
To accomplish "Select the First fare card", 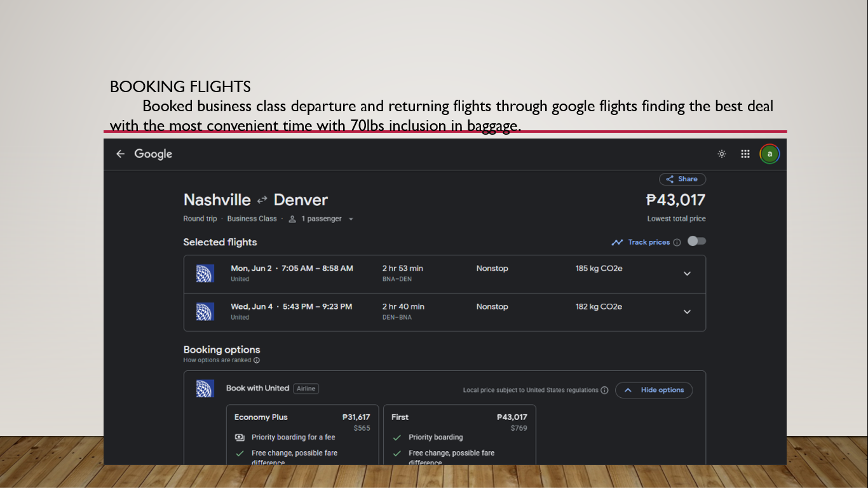I will coord(459,435).
